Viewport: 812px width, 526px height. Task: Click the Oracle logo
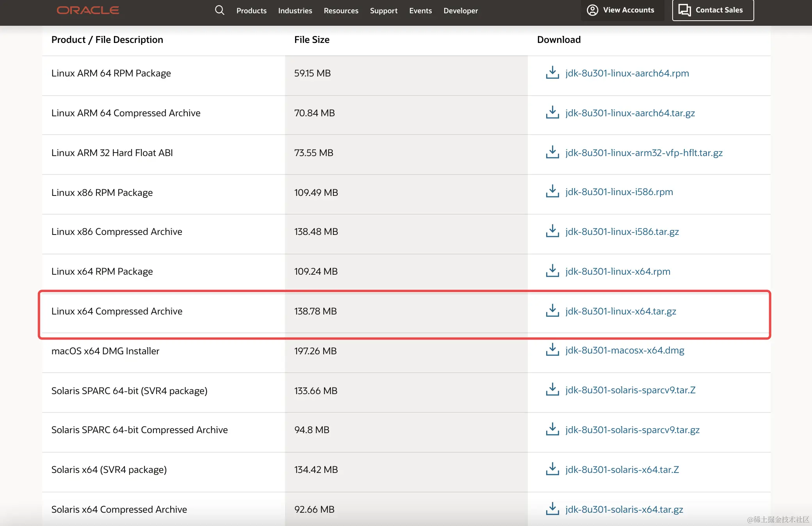pos(88,10)
